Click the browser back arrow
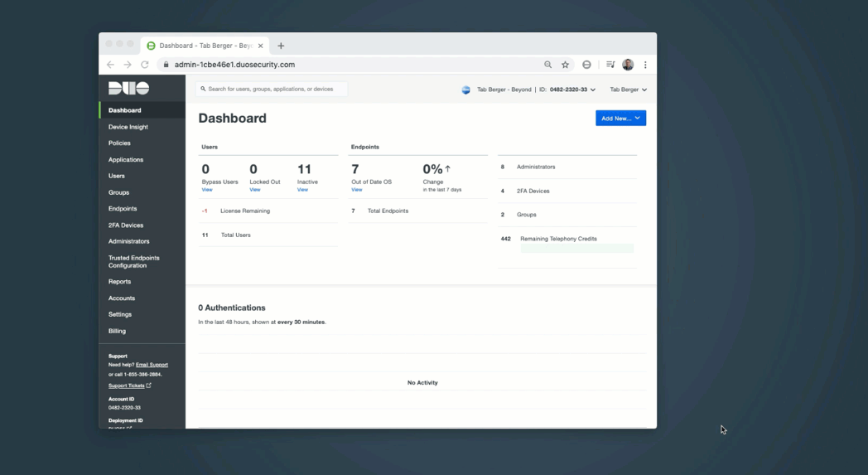The image size is (868, 475). tap(111, 65)
